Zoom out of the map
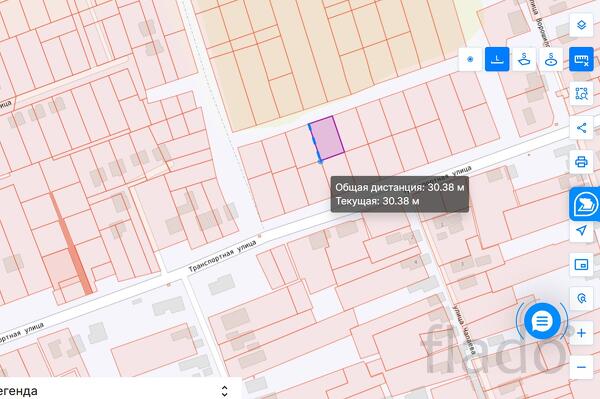Viewport: 600px width, 399px height. (x=581, y=367)
